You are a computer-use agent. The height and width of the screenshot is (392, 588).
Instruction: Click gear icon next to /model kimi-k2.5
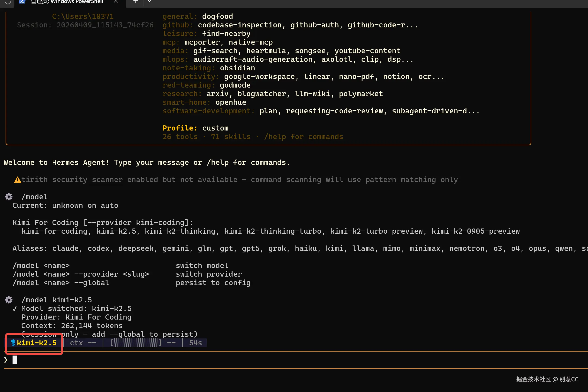tap(9, 300)
